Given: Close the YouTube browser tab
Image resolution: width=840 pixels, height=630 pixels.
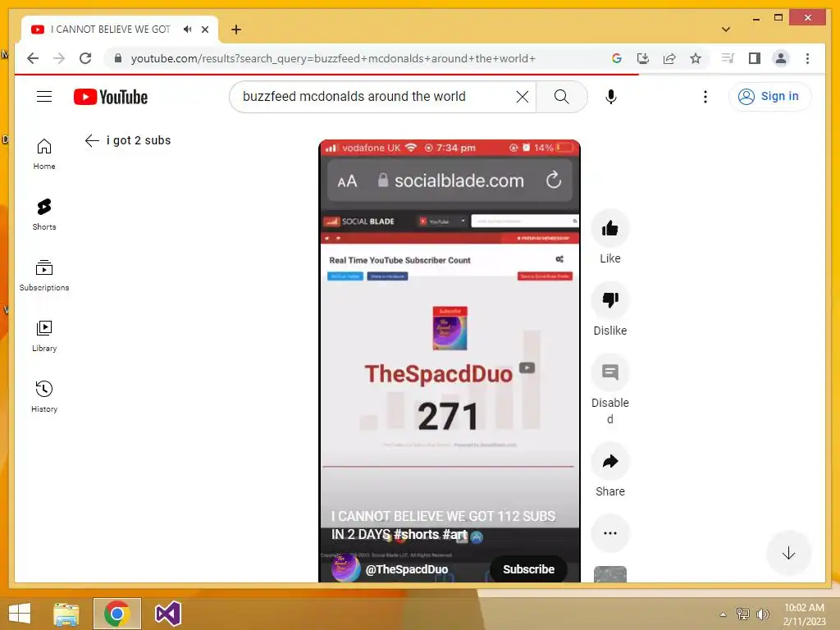Looking at the screenshot, I should tap(204, 30).
